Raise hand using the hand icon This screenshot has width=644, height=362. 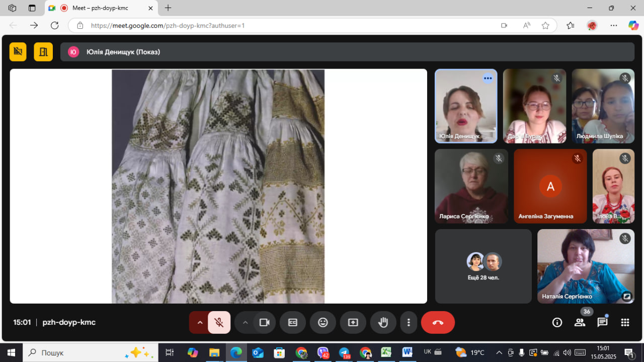click(383, 322)
